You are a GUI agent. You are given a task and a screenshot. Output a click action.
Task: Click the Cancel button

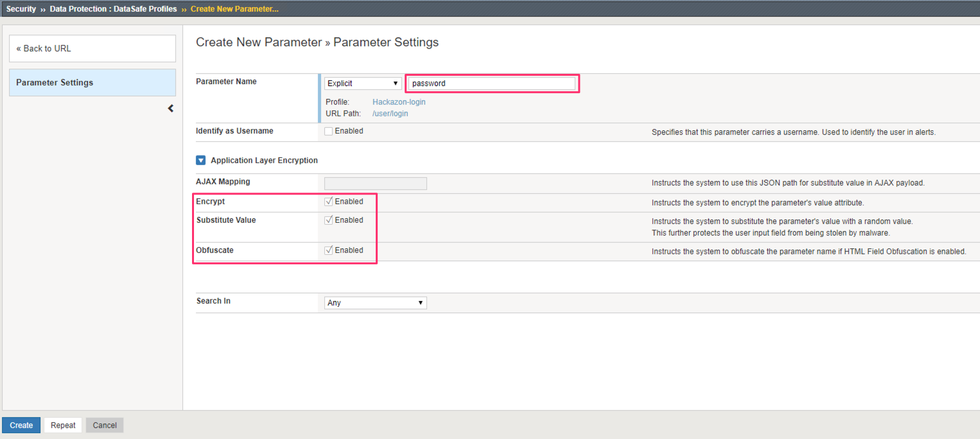pos(105,425)
